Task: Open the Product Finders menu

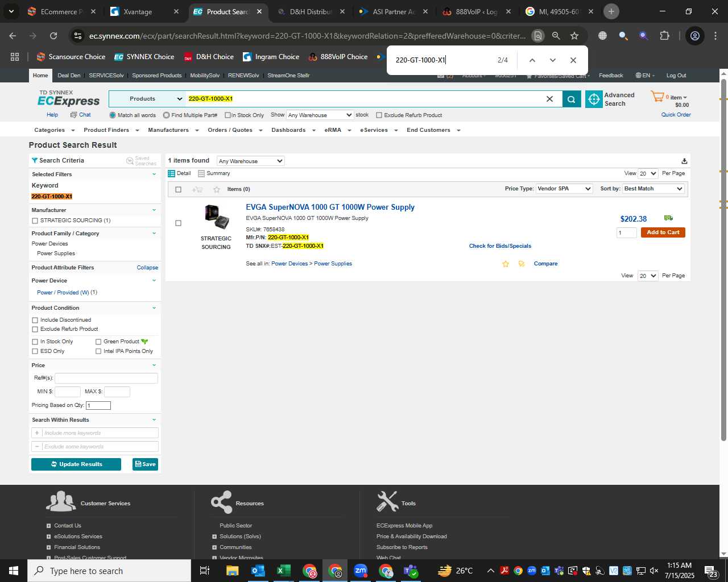Action: pyautogui.click(x=111, y=130)
